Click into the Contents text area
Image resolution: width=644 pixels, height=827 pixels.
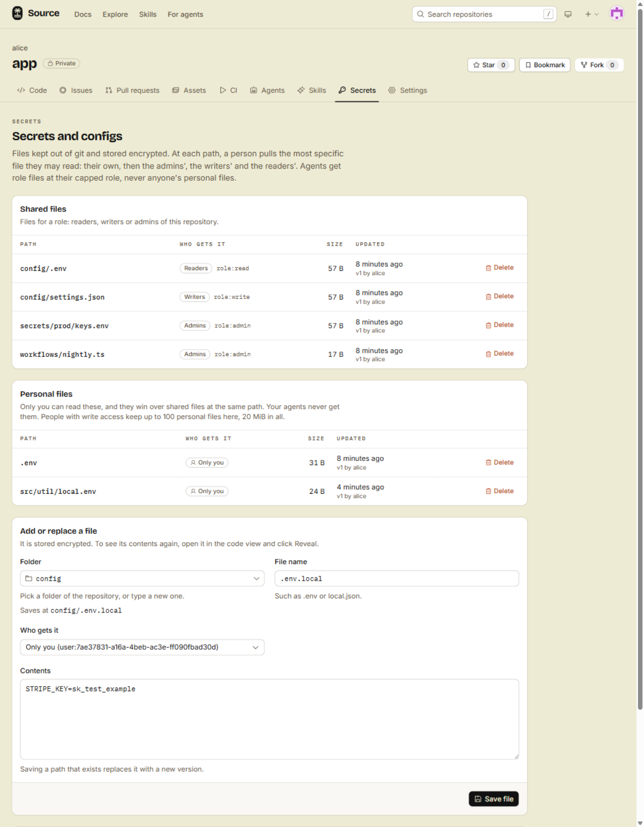(270, 719)
